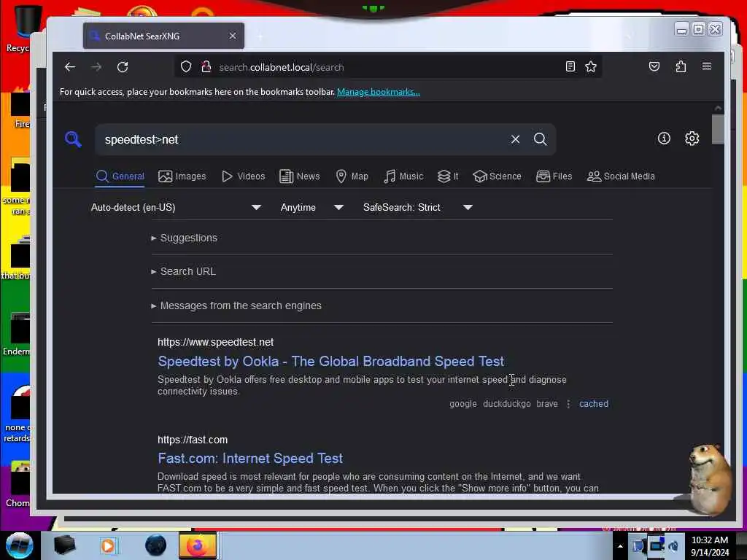Viewport: 747px width, 560px height.
Task: Open the globe icon on taskbar
Action: [x=155, y=545]
